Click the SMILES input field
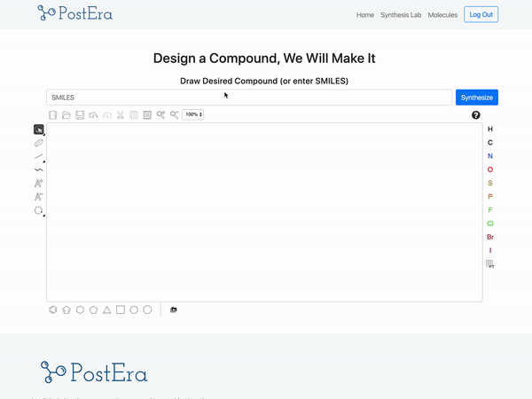The width and height of the screenshot is (532, 399). tap(249, 98)
